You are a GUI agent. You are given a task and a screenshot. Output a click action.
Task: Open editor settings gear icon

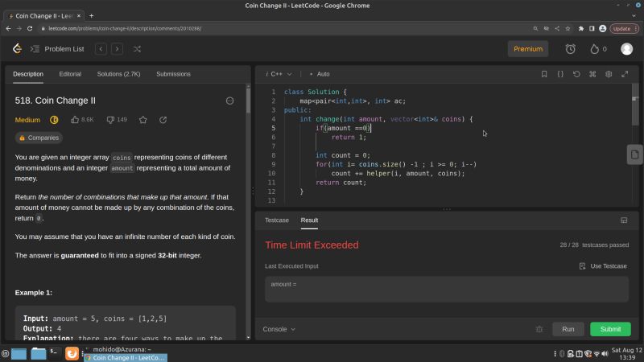coord(609,74)
